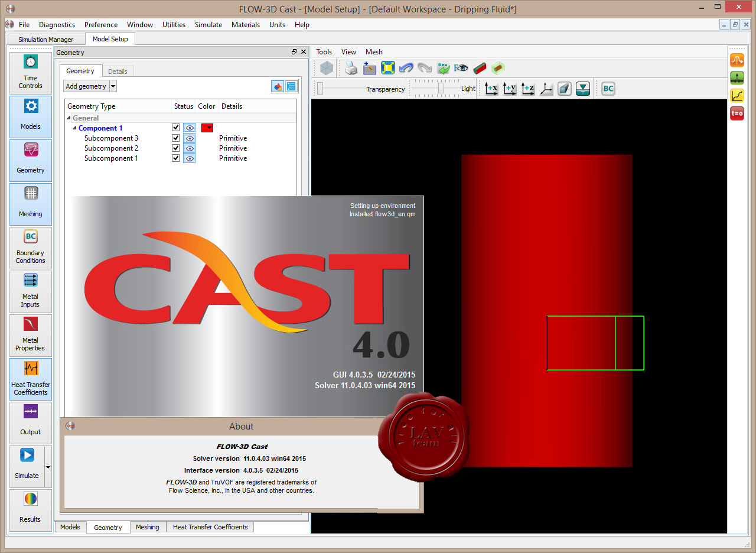Open the viewport Tools menu
756x553 pixels.
(x=324, y=52)
